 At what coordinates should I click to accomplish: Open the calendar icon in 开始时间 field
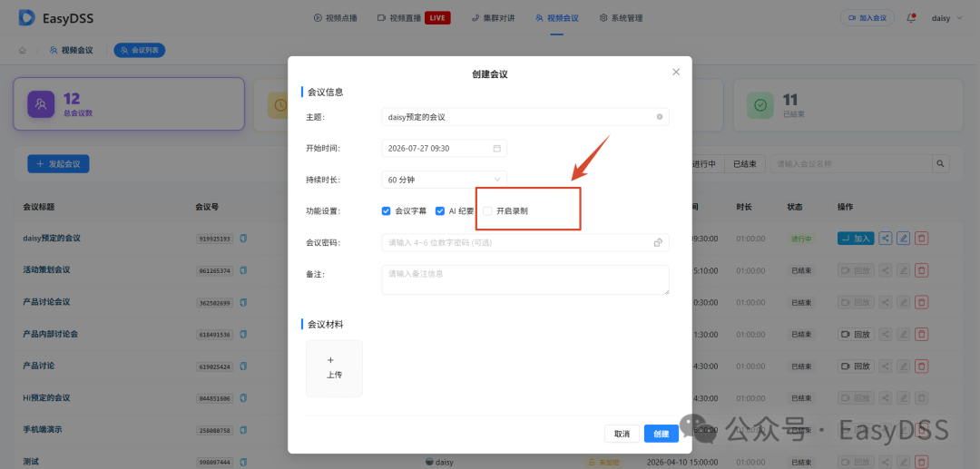point(497,149)
